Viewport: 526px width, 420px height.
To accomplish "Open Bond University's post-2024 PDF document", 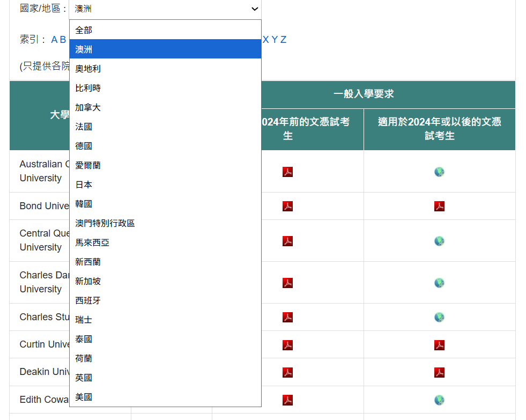I will [x=439, y=206].
